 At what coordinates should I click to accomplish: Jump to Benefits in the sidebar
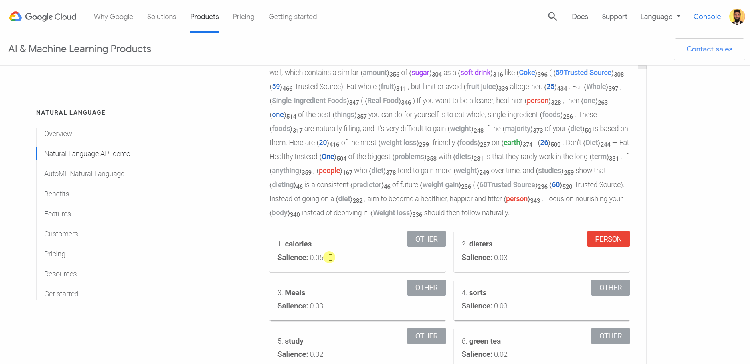(x=56, y=194)
